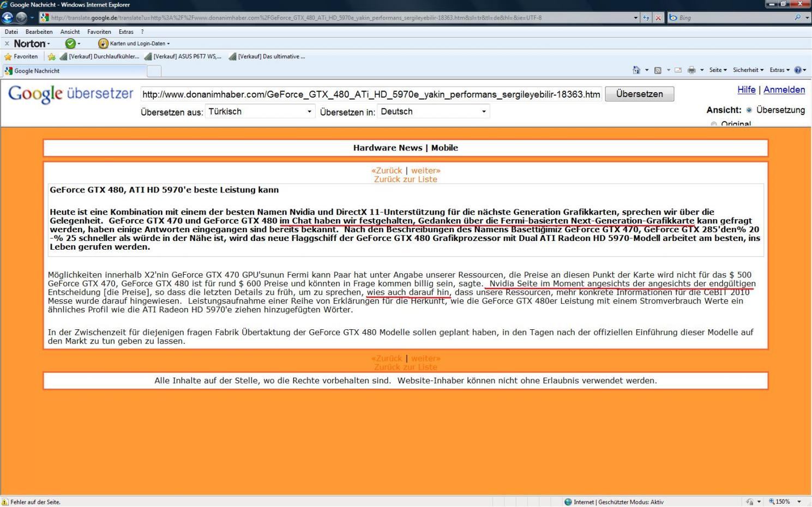
Task: Open the Türkisch source language dropdown
Action: [x=260, y=111]
